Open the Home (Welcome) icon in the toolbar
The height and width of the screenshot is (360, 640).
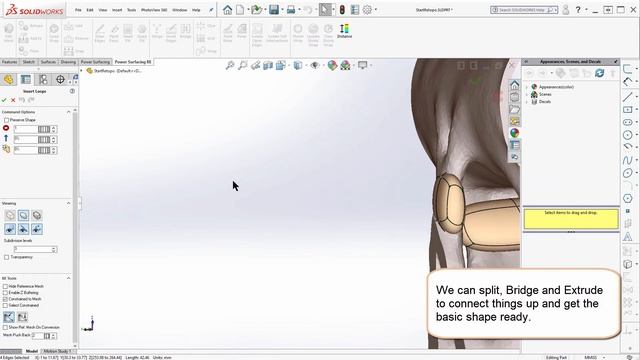click(x=227, y=10)
